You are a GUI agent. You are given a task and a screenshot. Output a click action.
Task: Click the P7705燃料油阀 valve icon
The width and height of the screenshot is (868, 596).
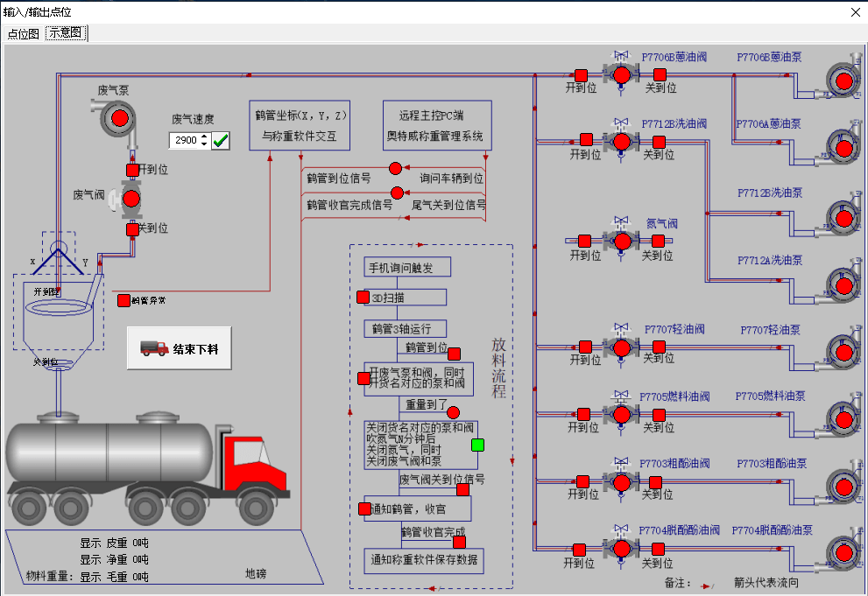[x=621, y=414]
